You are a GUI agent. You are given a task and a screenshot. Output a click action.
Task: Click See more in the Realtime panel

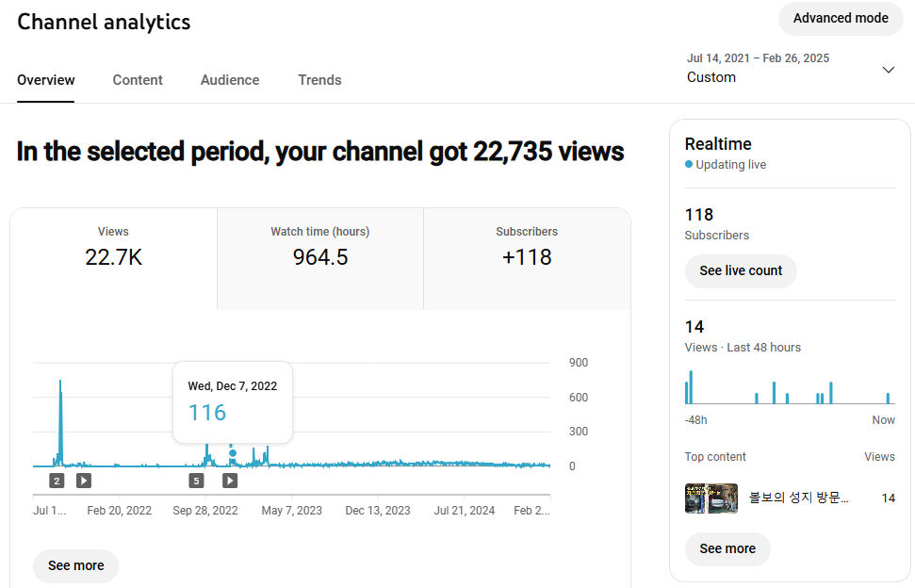(x=727, y=548)
